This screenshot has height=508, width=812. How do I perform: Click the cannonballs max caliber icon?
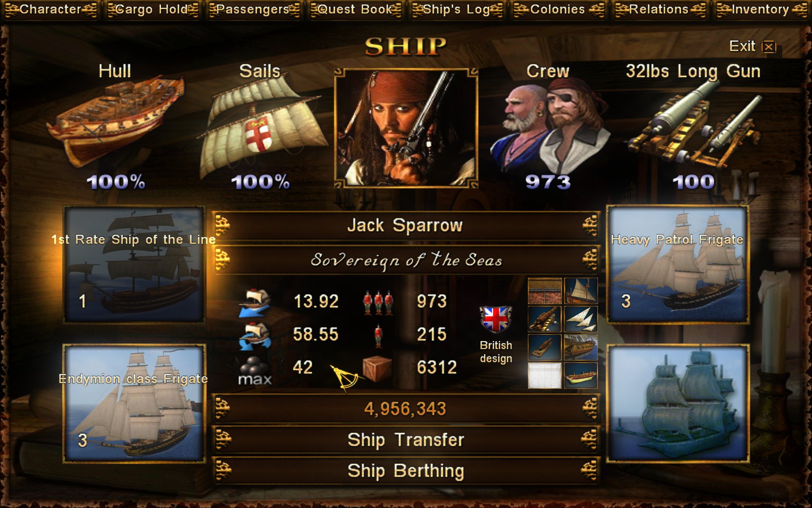point(255,370)
